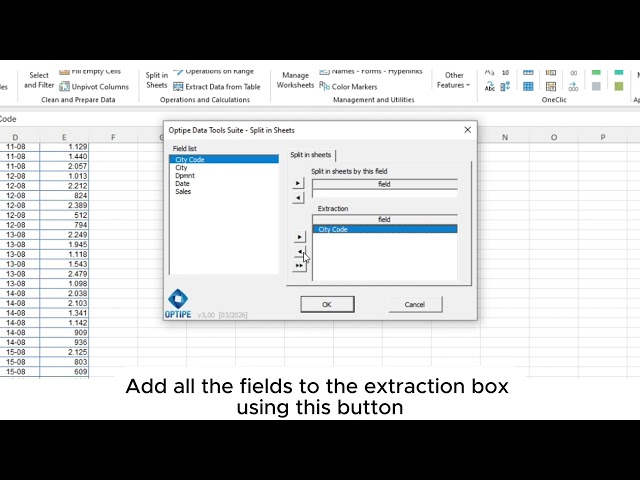The image size is (640, 480).
Task: Select column E header
Action: coord(64,138)
